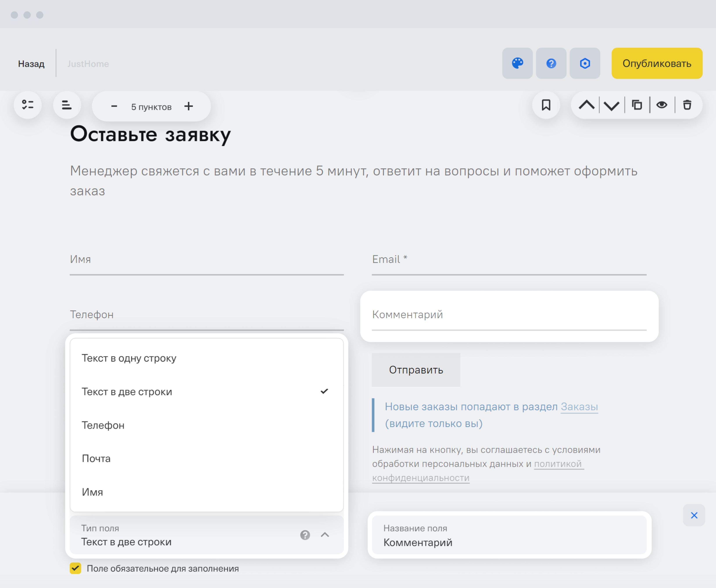Decrease number of items with minus
The height and width of the screenshot is (588, 716).
pyautogui.click(x=114, y=106)
